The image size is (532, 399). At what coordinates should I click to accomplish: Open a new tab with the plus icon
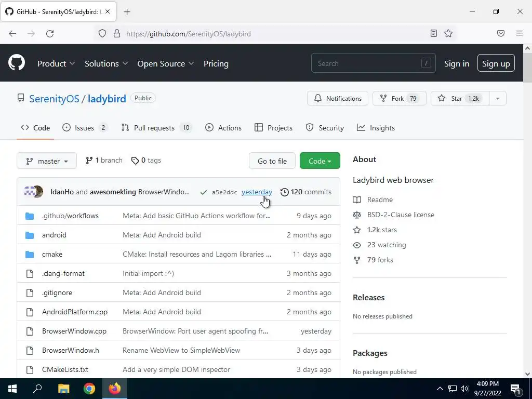pos(127,12)
